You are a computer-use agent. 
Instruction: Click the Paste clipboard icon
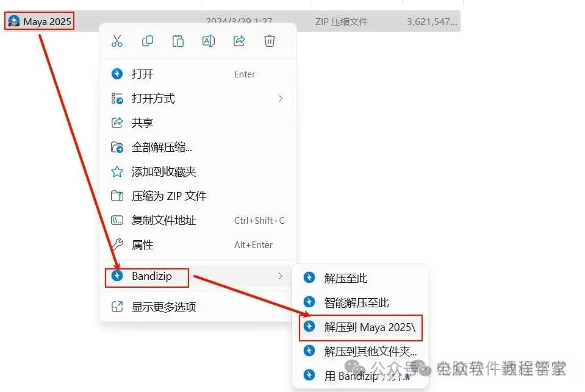coord(178,41)
